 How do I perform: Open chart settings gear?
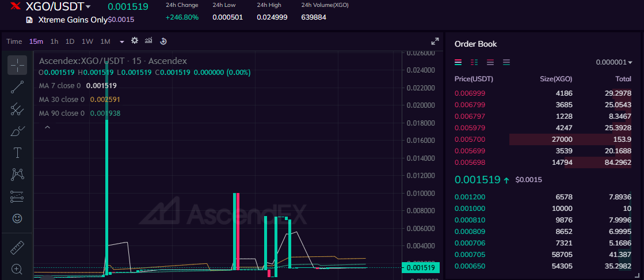135,41
